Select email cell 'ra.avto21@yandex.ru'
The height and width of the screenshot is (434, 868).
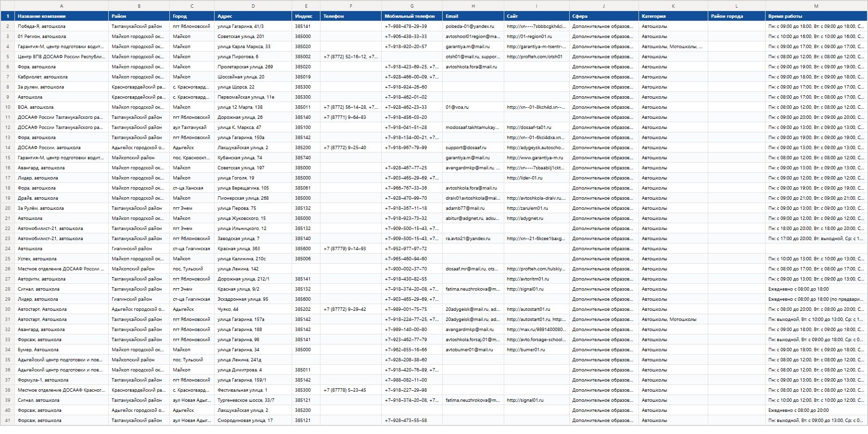point(473,238)
